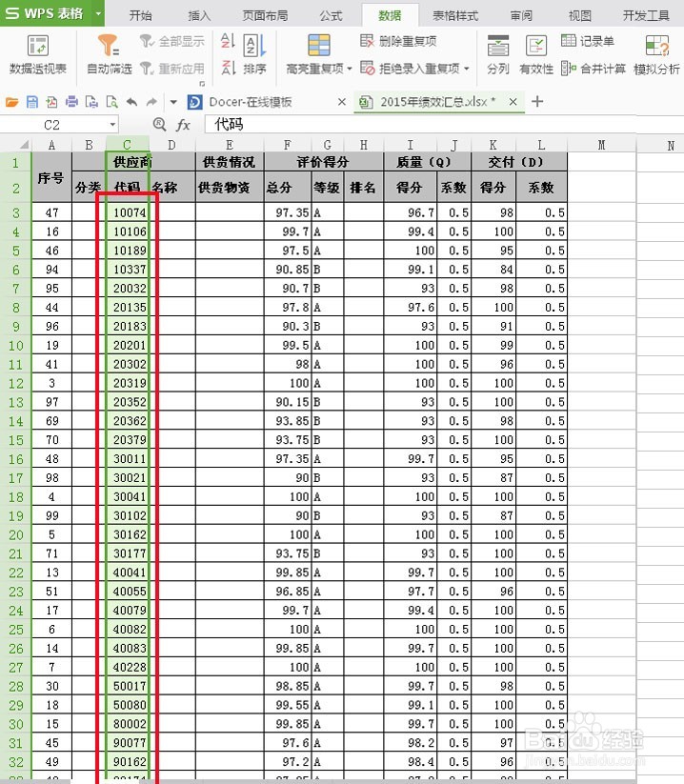This screenshot has height=784, width=684.
Task: Close the 2015年绩效汇总.xlsx tab
Action: point(513,102)
